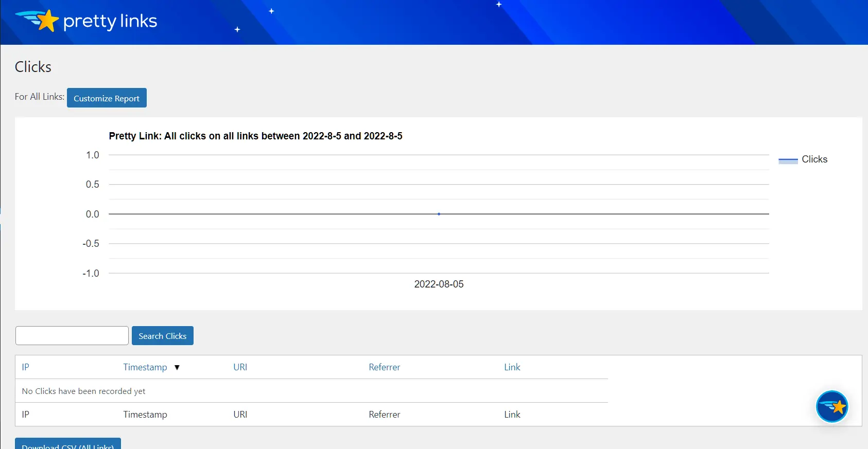Click the chart title text
This screenshot has width=868, height=449.
click(256, 136)
